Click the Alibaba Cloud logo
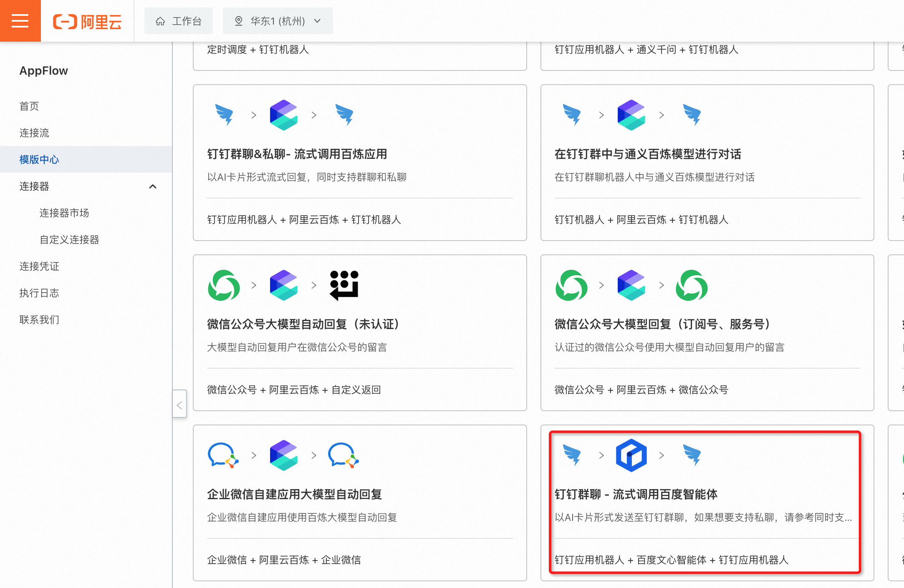Viewport: 904px width, 588px height. click(87, 21)
